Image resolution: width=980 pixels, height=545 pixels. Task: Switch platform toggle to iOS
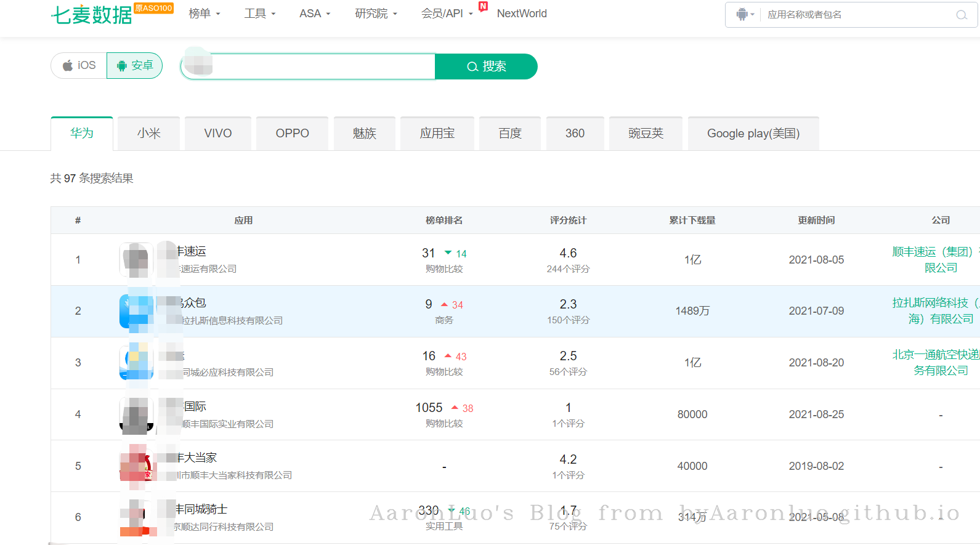[79, 65]
